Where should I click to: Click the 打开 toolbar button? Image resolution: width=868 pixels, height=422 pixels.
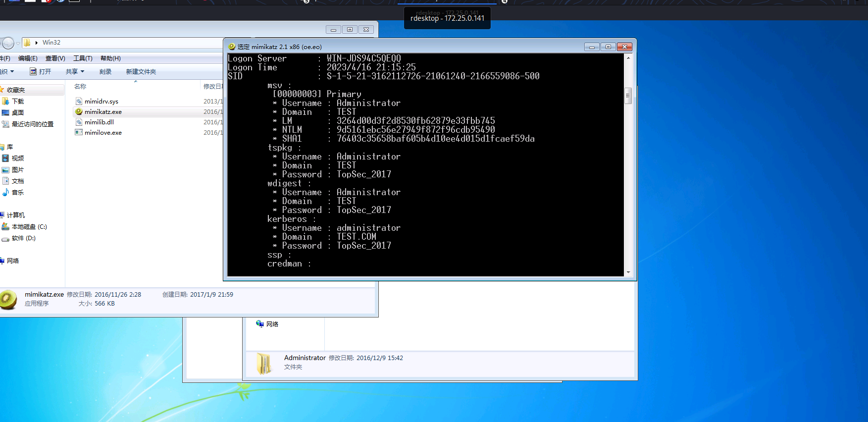coord(41,71)
